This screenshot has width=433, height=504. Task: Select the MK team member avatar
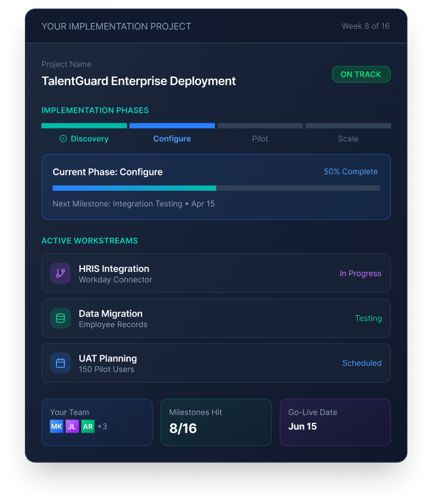pyautogui.click(x=56, y=426)
